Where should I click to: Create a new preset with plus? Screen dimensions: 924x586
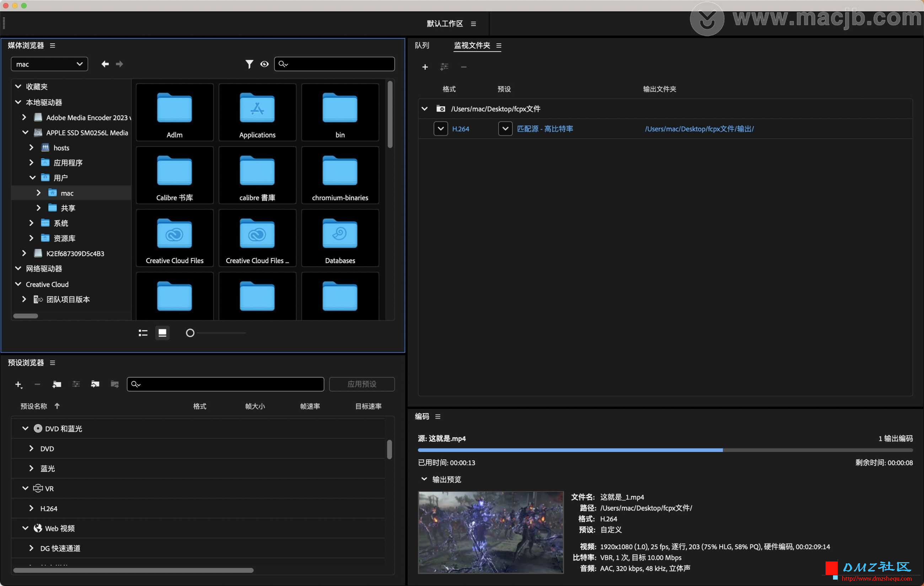tap(18, 384)
